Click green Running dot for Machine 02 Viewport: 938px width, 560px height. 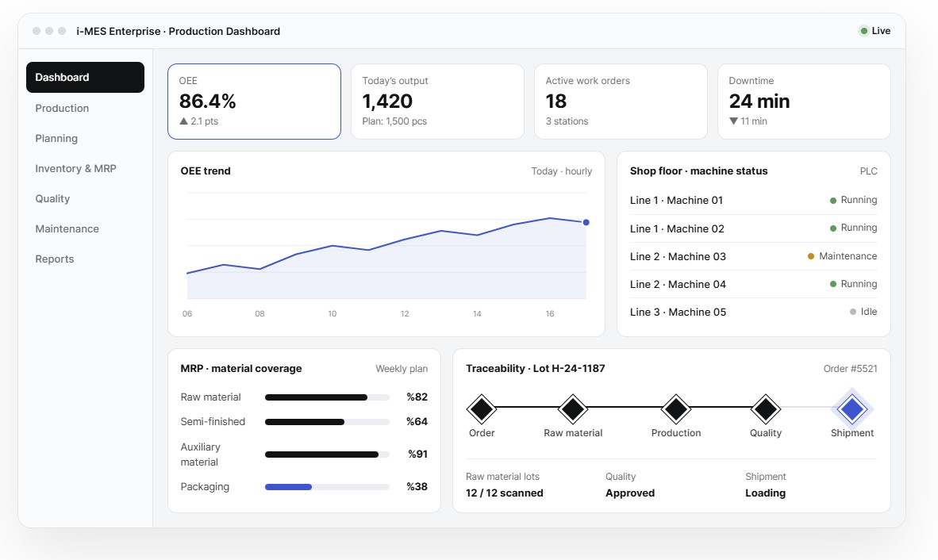(832, 228)
